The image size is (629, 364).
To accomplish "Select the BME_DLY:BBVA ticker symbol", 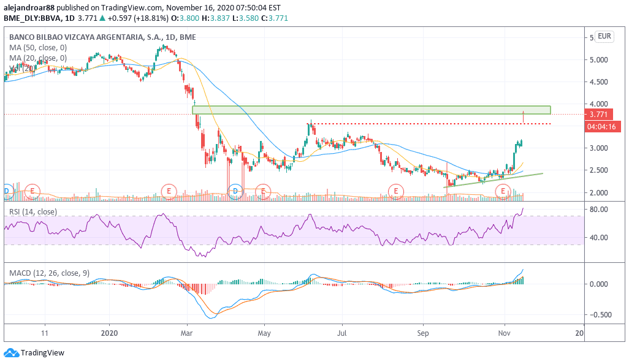I will pyautogui.click(x=33, y=18).
